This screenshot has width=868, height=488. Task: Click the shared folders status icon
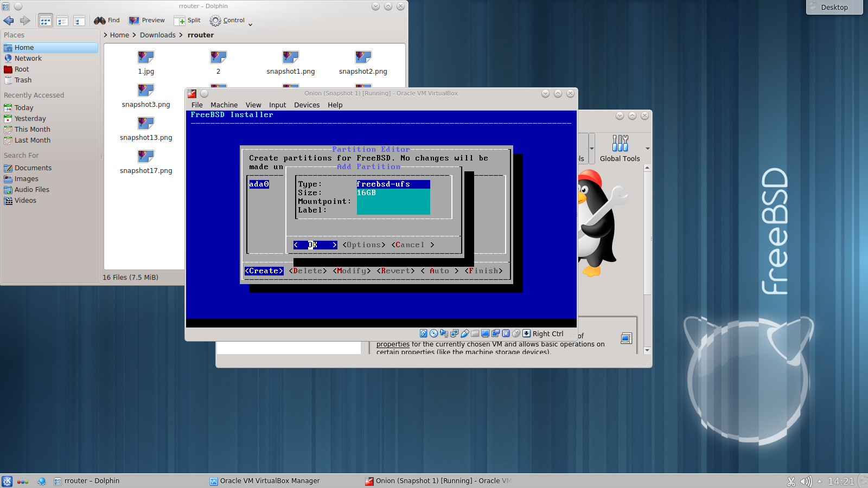475,333
